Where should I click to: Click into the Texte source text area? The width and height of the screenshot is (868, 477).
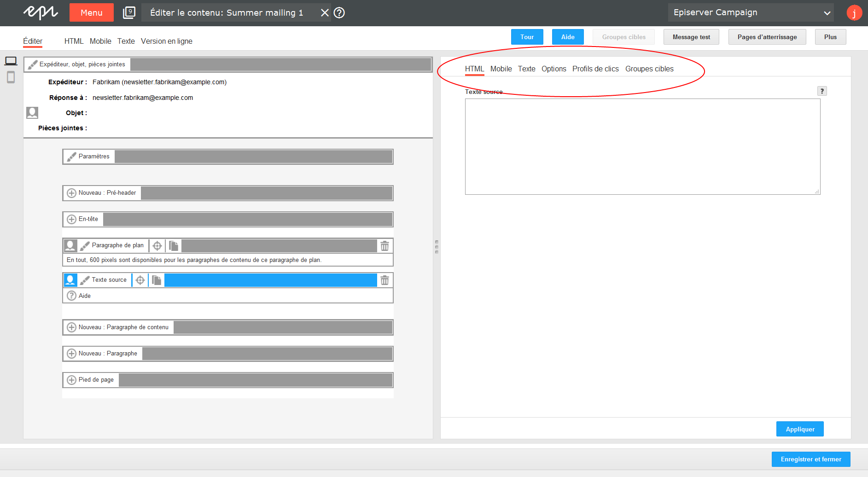pos(642,146)
